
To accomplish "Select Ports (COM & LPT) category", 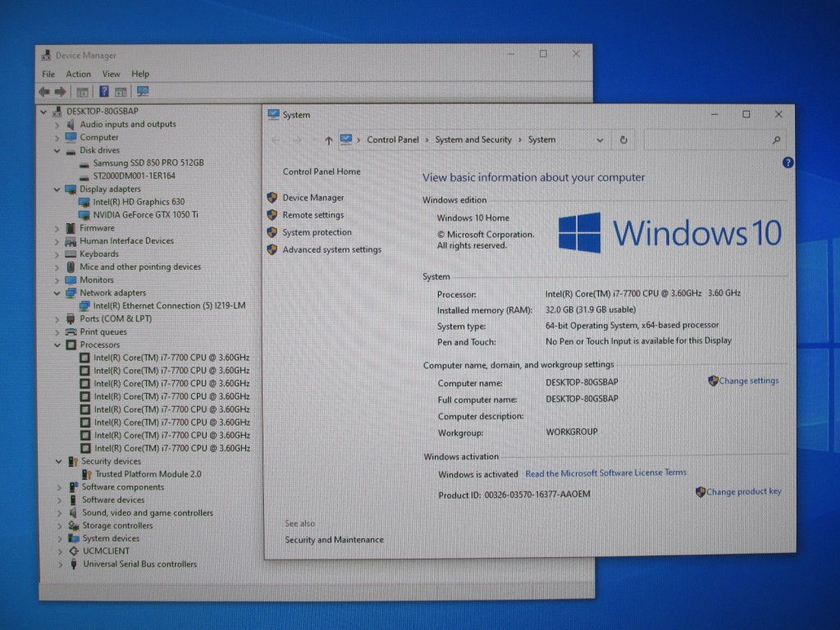I will click(x=116, y=319).
